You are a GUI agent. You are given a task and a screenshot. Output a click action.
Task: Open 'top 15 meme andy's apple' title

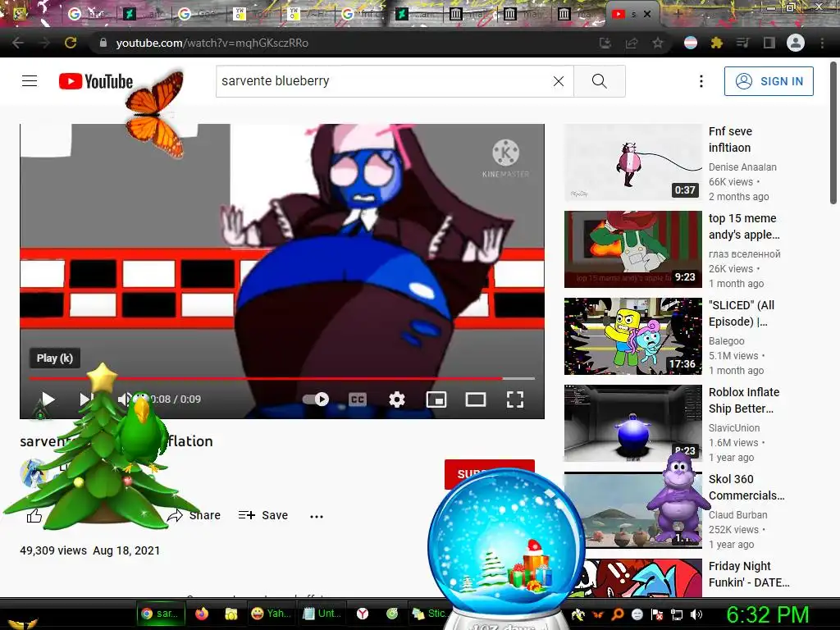(743, 226)
